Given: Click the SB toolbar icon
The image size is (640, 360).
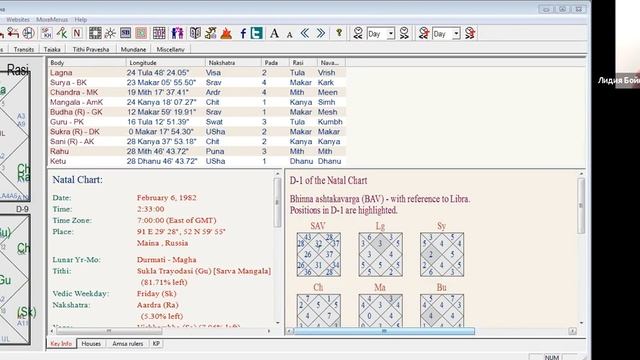Looking at the screenshot, I should (x=125, y=33).
